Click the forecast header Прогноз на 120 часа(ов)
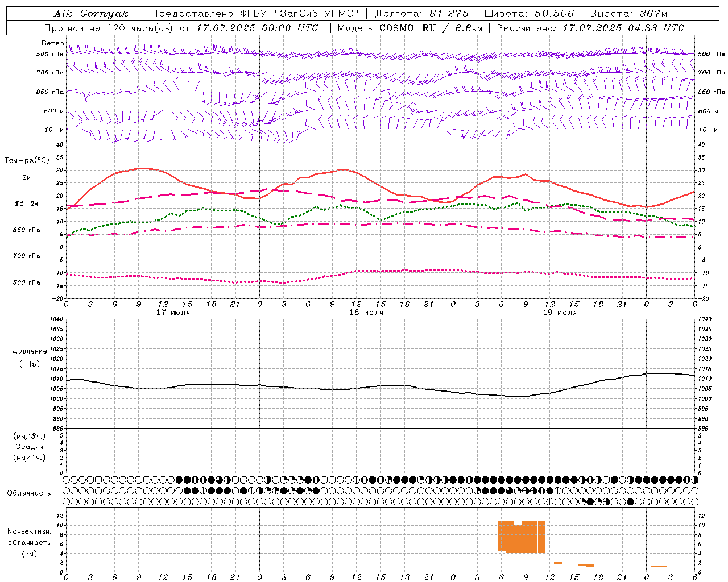728x582 pixels. [110, 28]
